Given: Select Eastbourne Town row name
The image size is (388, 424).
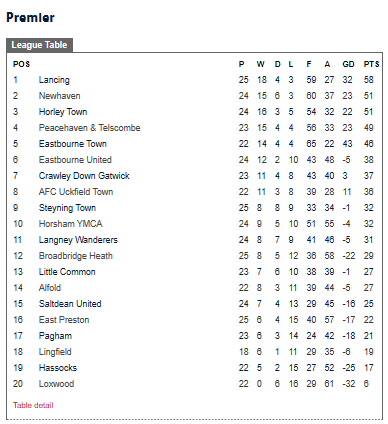Looking at the screenshot, I should pyautogui.click(x=72, y=144).
